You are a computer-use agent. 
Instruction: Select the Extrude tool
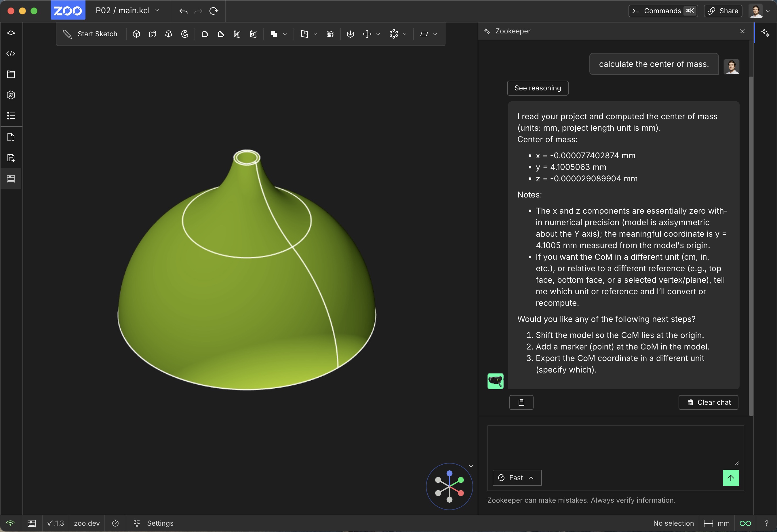[136, 34]
